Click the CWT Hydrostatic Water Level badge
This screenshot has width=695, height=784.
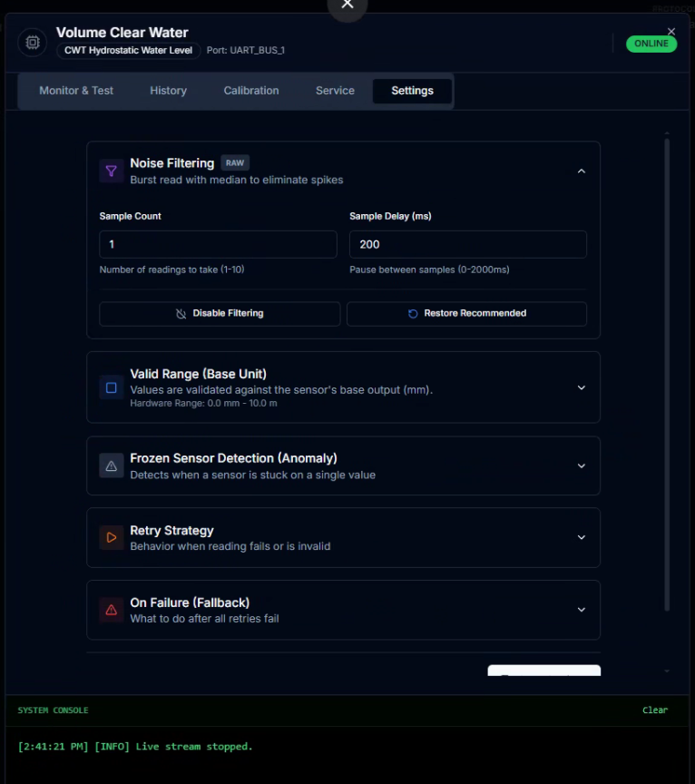click(x=129, y=50)
